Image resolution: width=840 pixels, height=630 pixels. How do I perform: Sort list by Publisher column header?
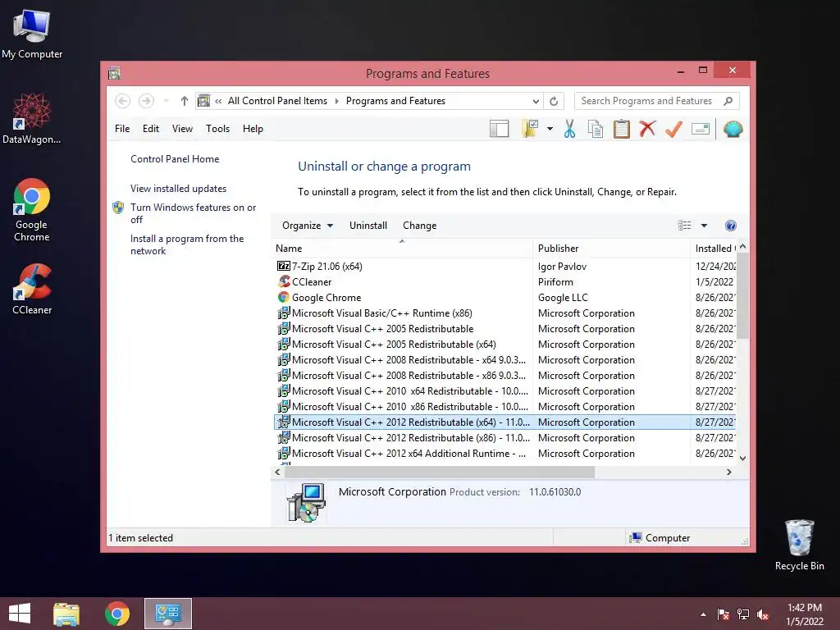pyautogui.click(x=611, y=249)
